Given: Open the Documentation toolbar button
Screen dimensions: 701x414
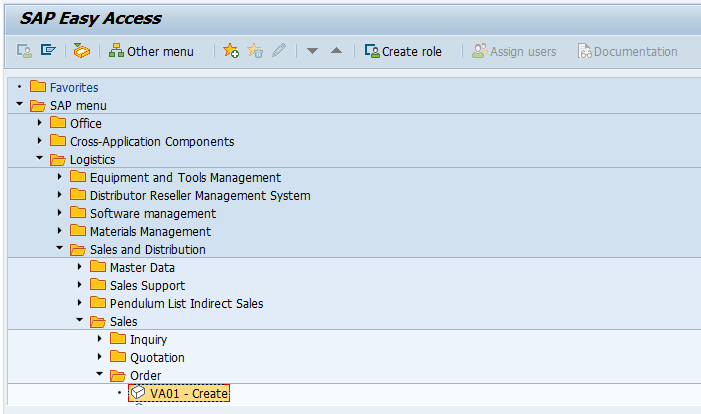Looking at the screenshot, I should pos(627,51).
